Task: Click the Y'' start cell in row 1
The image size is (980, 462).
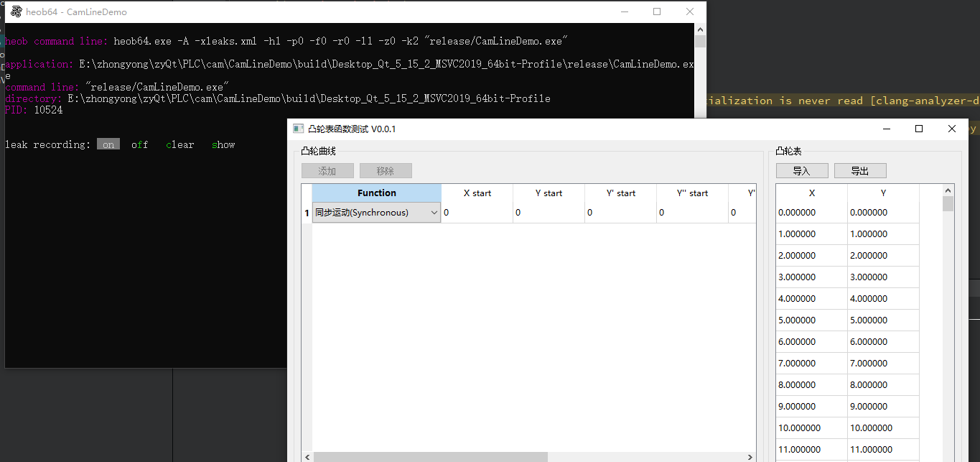Action: [x=693, y=213]
